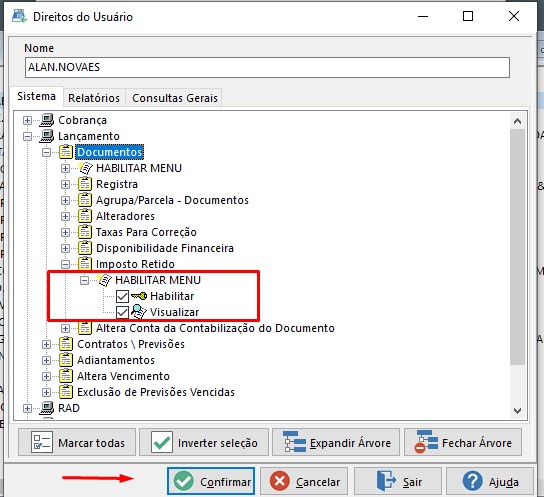Click the tree scrollbar up arrow
544x497 pixels.
[x=517, y=121]
